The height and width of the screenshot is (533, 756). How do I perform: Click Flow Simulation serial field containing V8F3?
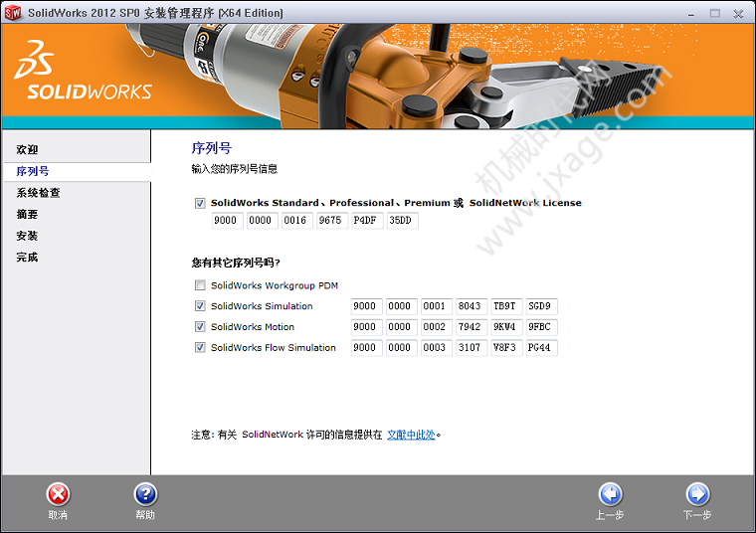coord(506,347)
